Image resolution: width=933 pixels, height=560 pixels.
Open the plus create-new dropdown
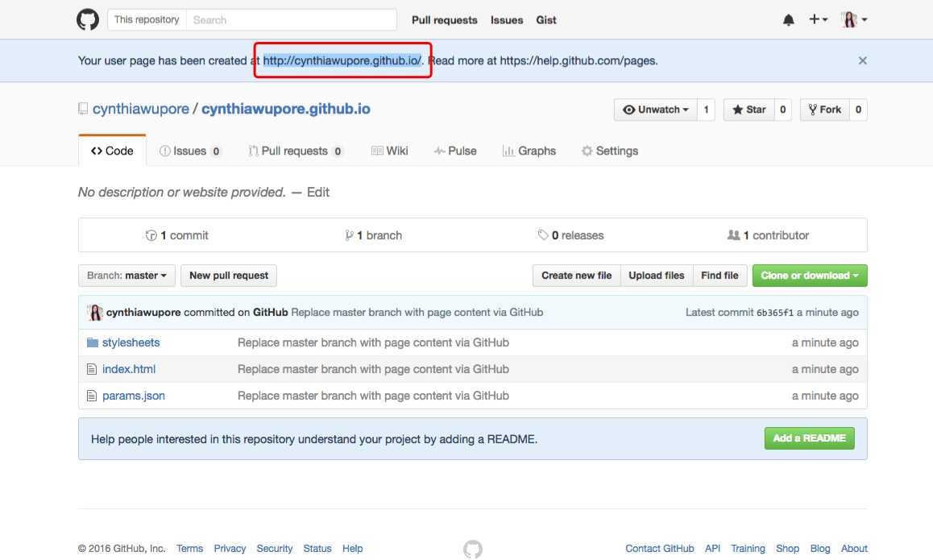coord(818,19)
